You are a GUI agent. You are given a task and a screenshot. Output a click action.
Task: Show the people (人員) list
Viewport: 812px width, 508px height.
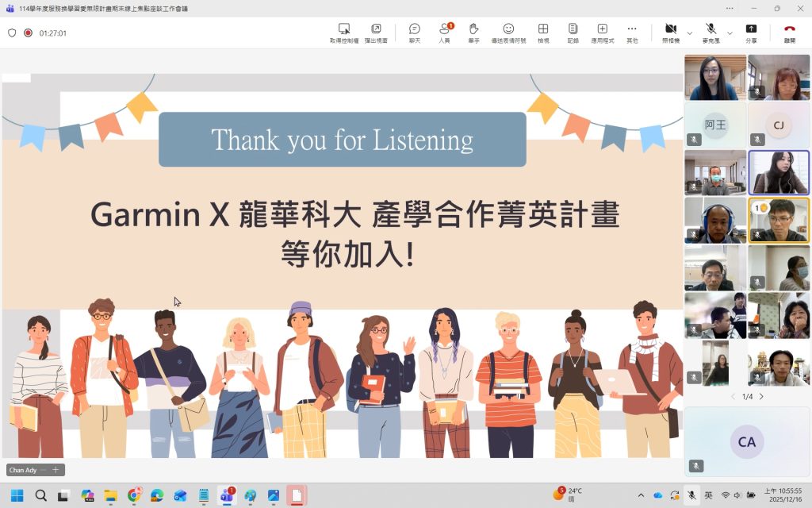pos(444,33)
